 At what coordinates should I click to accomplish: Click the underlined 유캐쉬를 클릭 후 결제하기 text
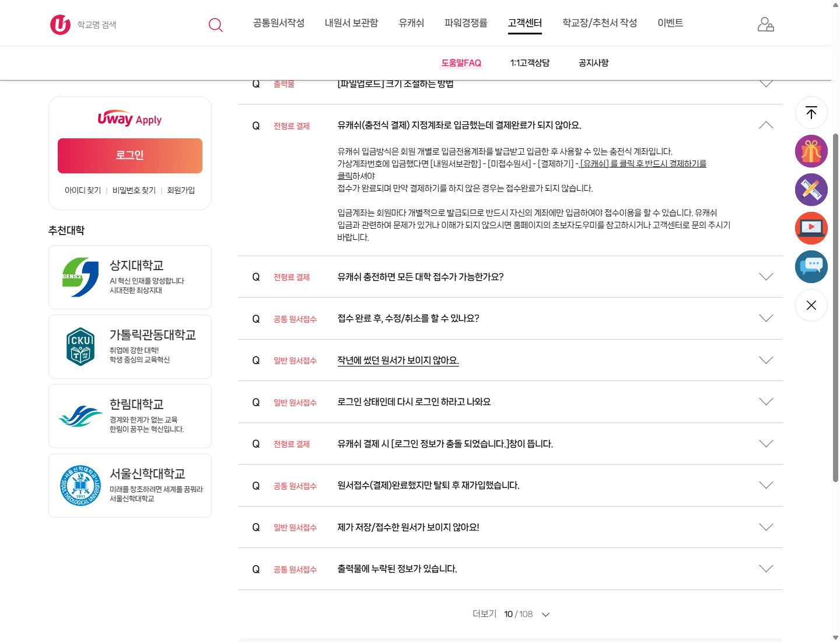[643, 163]
